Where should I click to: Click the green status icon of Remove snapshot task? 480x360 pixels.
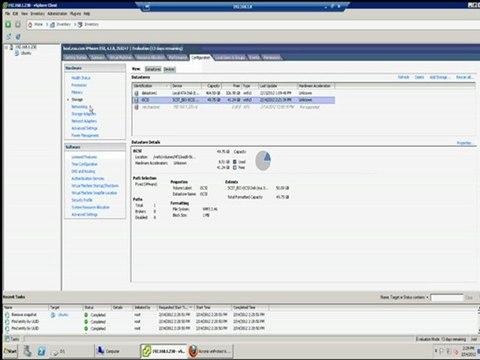click(x=86, y=315)
